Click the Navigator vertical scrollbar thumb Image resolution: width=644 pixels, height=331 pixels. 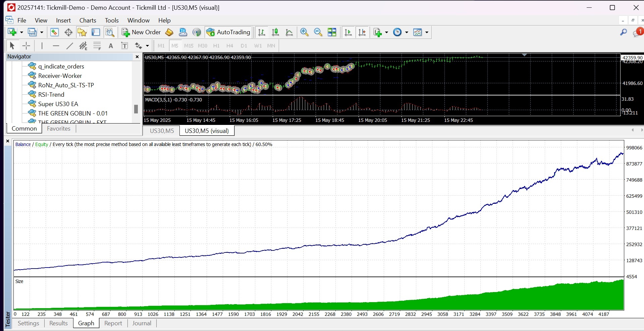coord(136,109)
